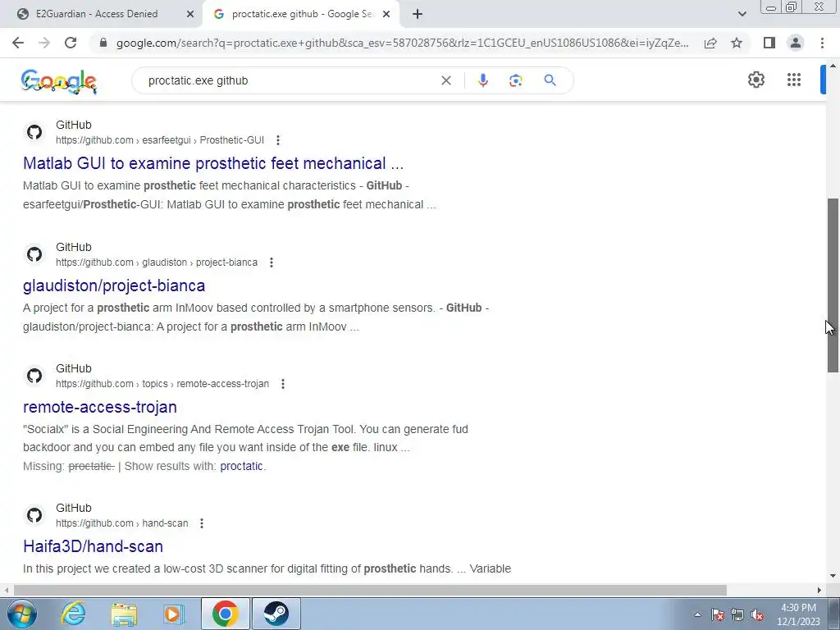Open Chrome three-dot menu

822,43
